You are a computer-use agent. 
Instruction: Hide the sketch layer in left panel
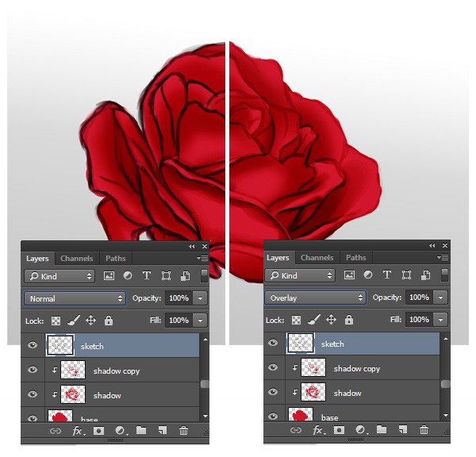33,345
